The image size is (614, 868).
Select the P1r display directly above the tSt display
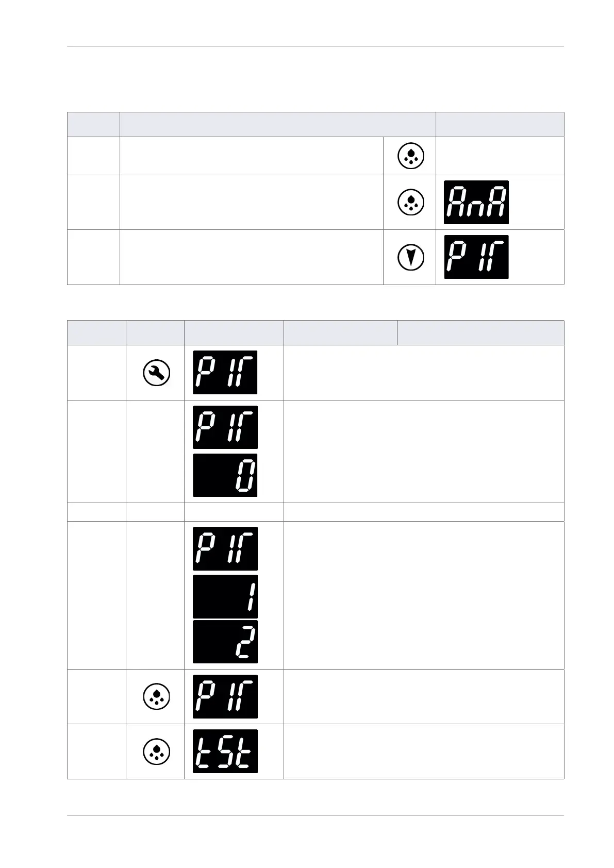tap(225, 696)
